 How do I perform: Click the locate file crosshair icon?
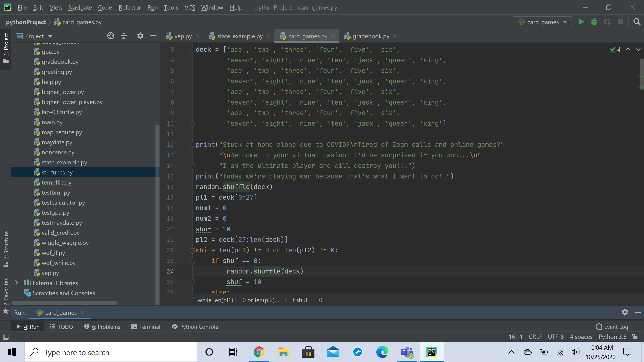(111, 36)
